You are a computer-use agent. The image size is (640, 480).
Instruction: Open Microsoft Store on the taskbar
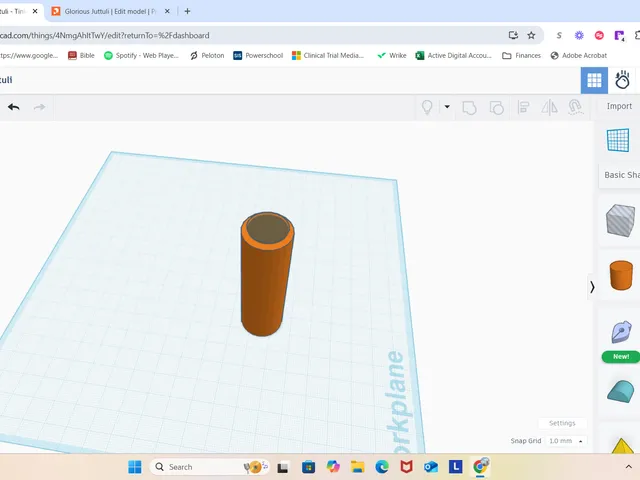[x=308, y=467]
